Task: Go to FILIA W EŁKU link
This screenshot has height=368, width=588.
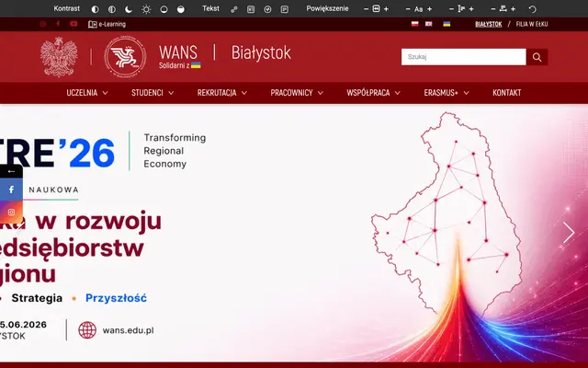Action: coord(532,24)
